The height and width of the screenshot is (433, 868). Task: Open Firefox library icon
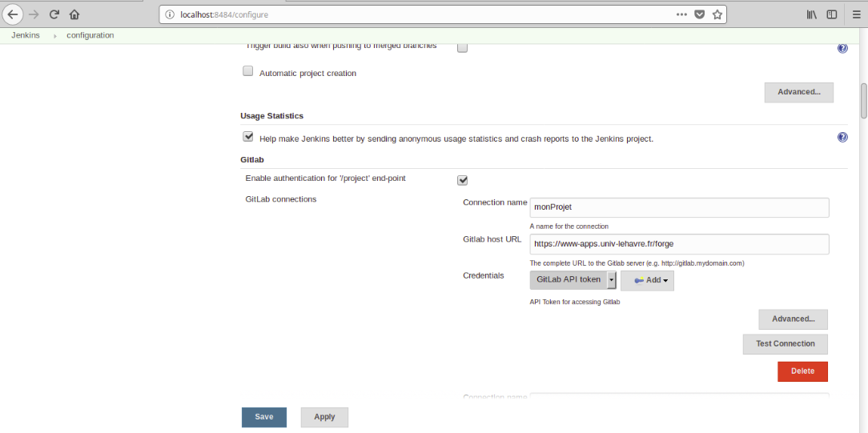tap(812, 14)
